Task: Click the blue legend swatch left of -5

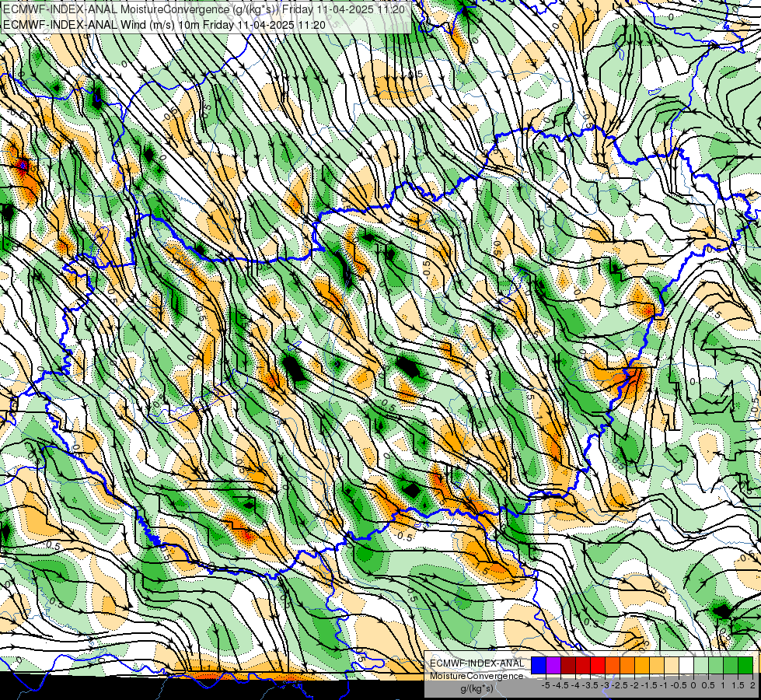Action: point(539,665)
